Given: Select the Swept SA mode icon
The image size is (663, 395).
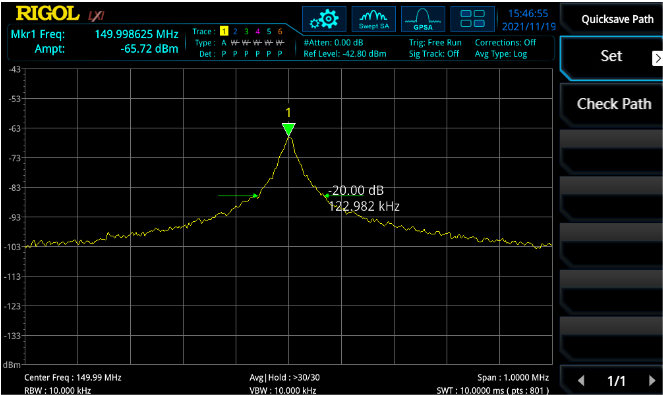Looking at the screenshot, I should [x=374, y=19].
